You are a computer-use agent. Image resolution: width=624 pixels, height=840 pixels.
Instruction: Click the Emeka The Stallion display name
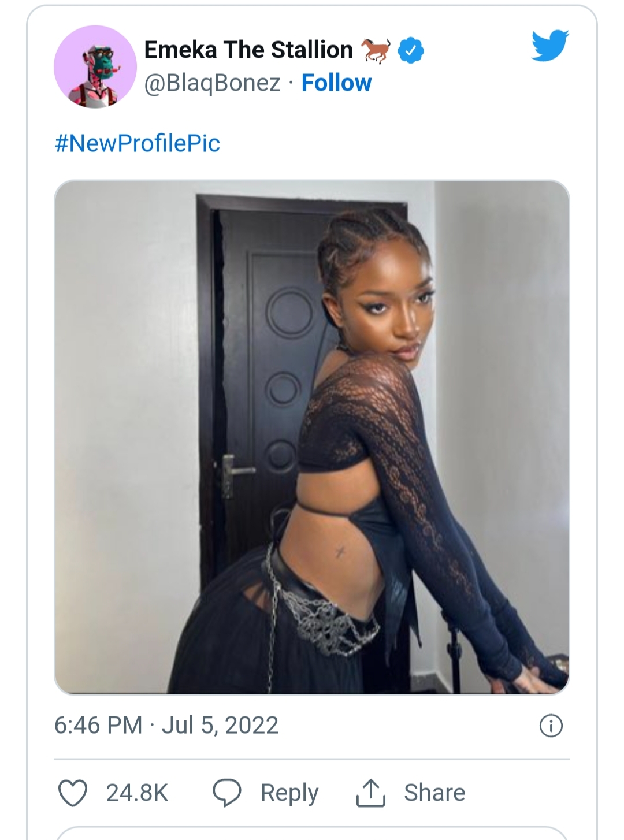pyautogui.click(x=248, y=50)
